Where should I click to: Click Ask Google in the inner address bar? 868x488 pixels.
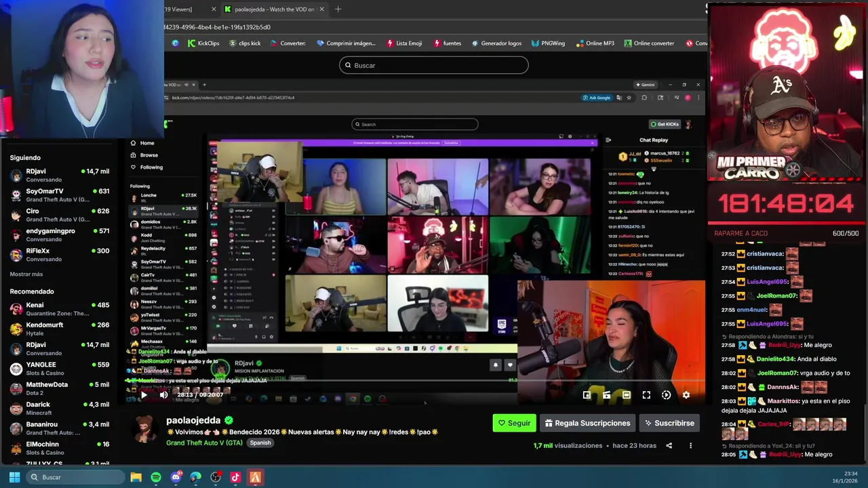point(597,98)
